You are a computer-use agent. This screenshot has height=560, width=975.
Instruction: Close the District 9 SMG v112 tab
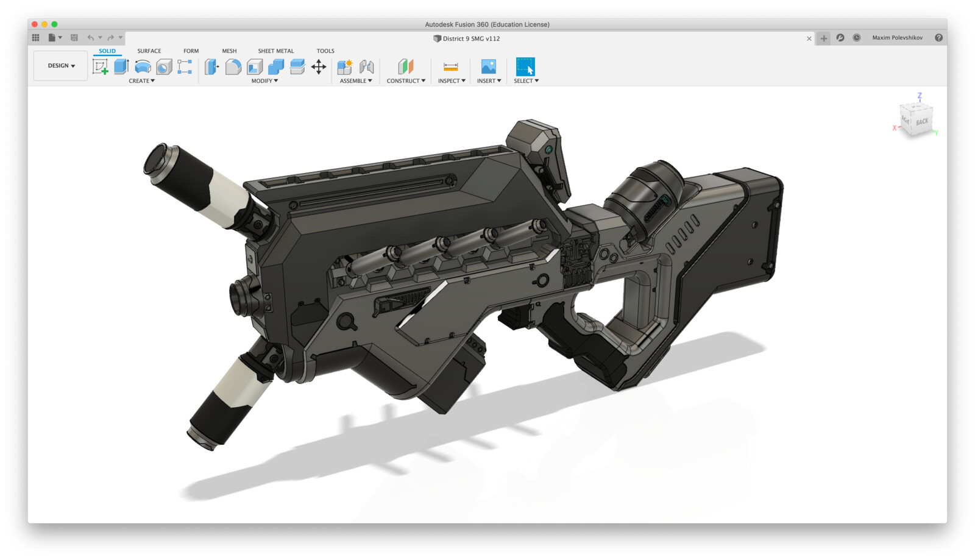pos(809,38)
